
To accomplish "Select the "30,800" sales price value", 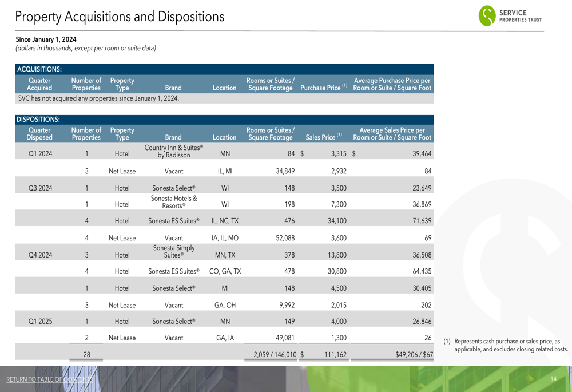I will pos(337,271).
